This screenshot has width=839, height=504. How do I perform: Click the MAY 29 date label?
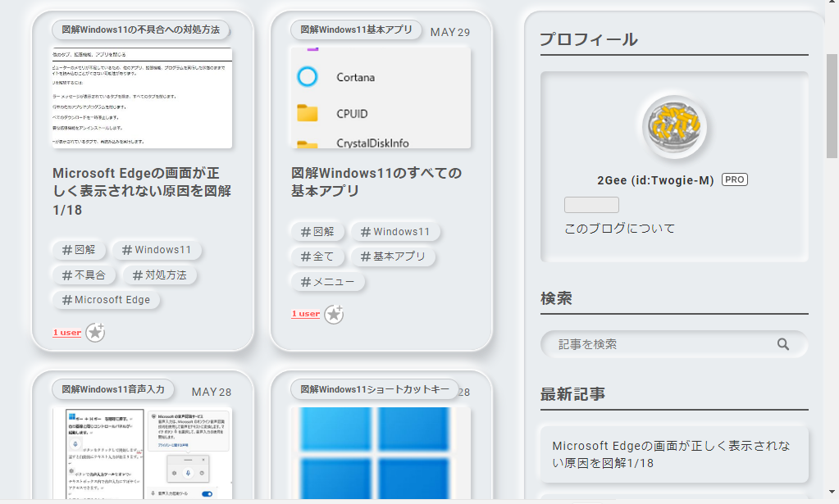[x=450, y=32]
